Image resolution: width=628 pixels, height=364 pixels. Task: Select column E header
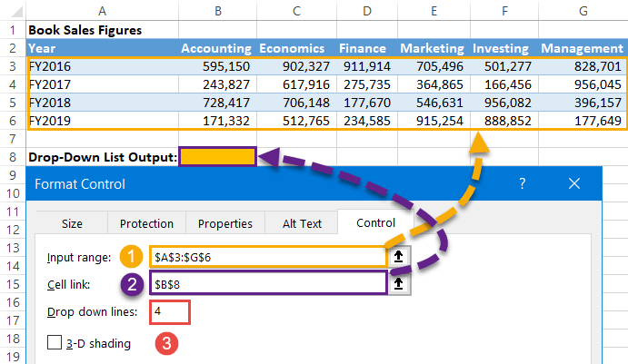click(434, 11)
